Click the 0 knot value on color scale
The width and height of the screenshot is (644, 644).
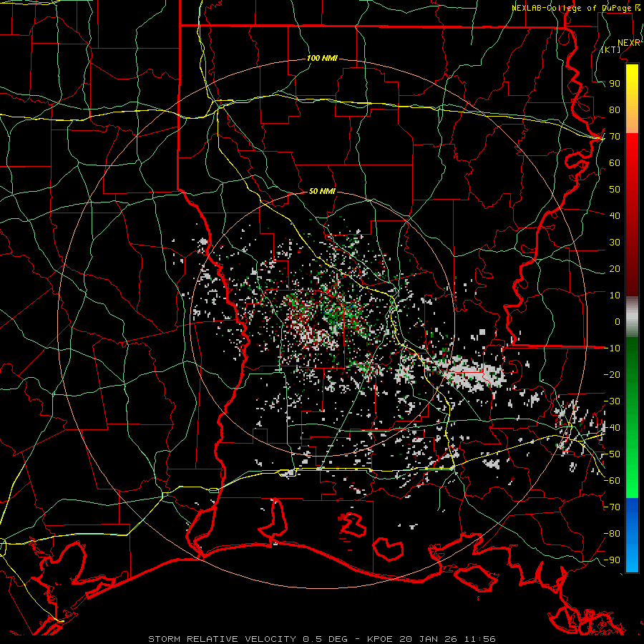point(618,321)
